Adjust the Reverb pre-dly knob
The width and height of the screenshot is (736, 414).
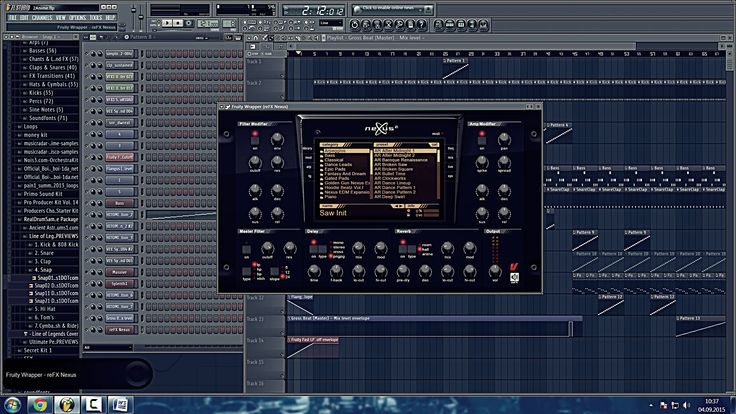pyautogui.click(x=403, y=271)
